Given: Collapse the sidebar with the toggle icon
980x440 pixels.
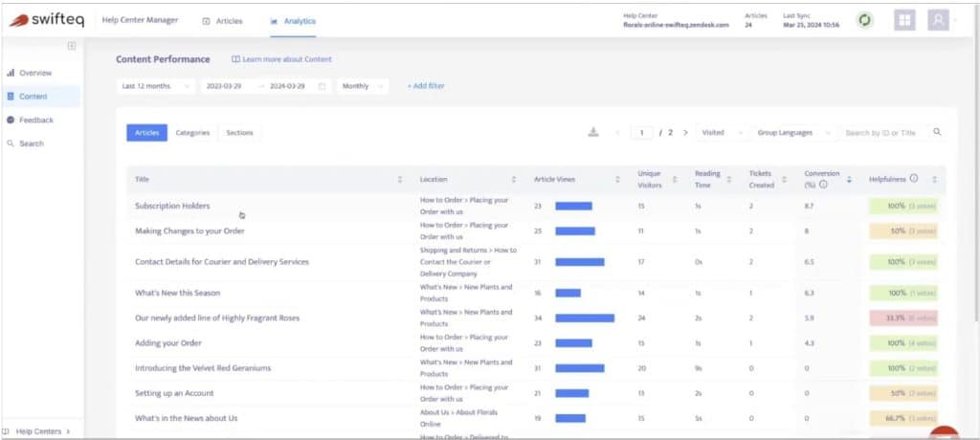Looking at the screenshot, I should click(72, 46).
